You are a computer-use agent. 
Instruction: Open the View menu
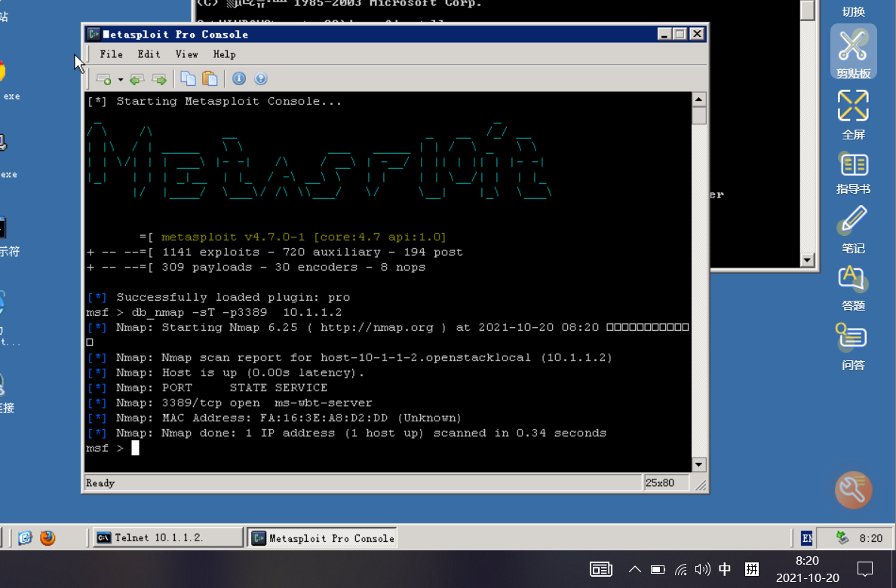186,54
